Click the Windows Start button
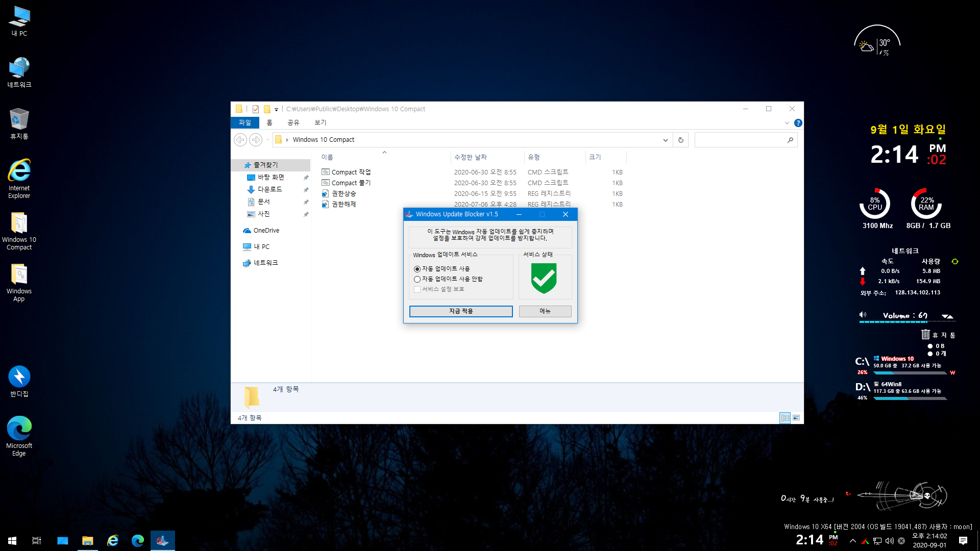 pyautogui.click(x=12, y=540)
